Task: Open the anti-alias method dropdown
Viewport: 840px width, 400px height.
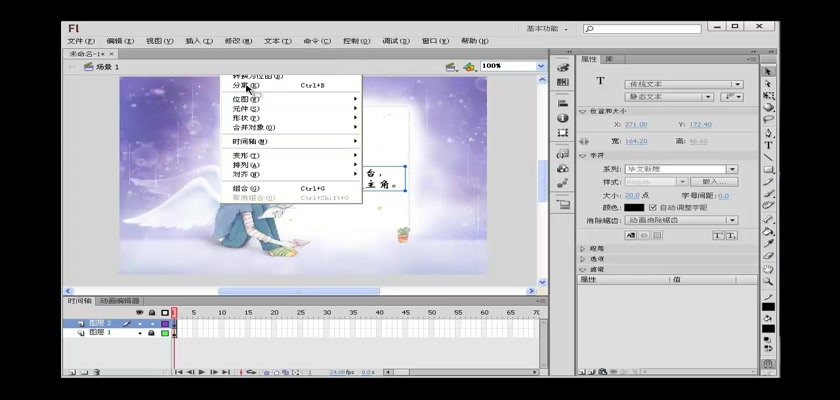Action: point(681,220)
